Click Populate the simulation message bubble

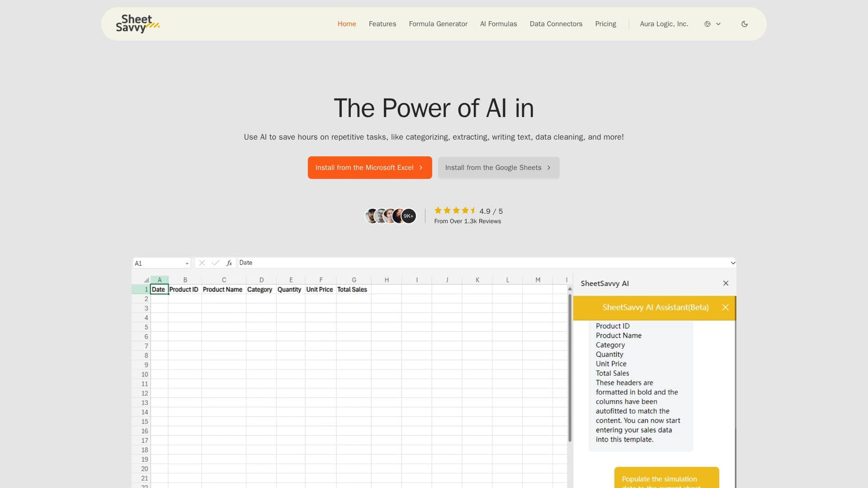pyautogui.click(x=666, y=478)
